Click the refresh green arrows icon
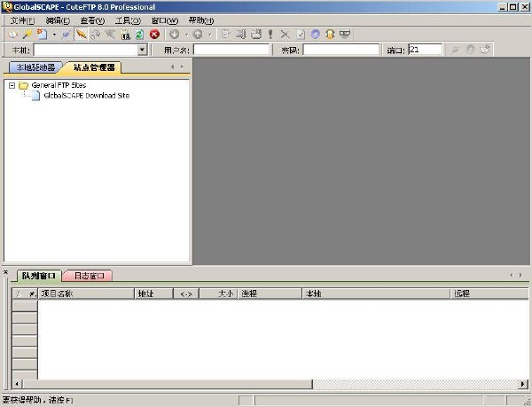532x407 pixels. point(139,35)
